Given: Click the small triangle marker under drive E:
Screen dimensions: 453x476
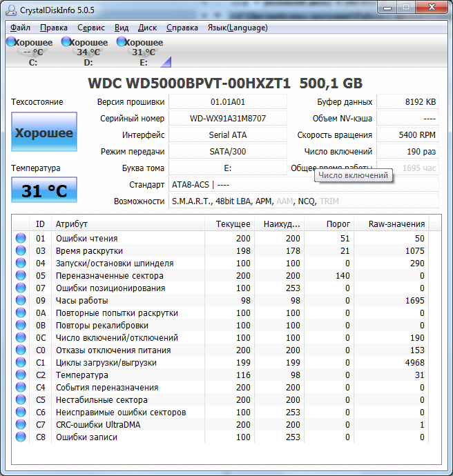Looking at the screenshot, I should click(x=166, y=63).
